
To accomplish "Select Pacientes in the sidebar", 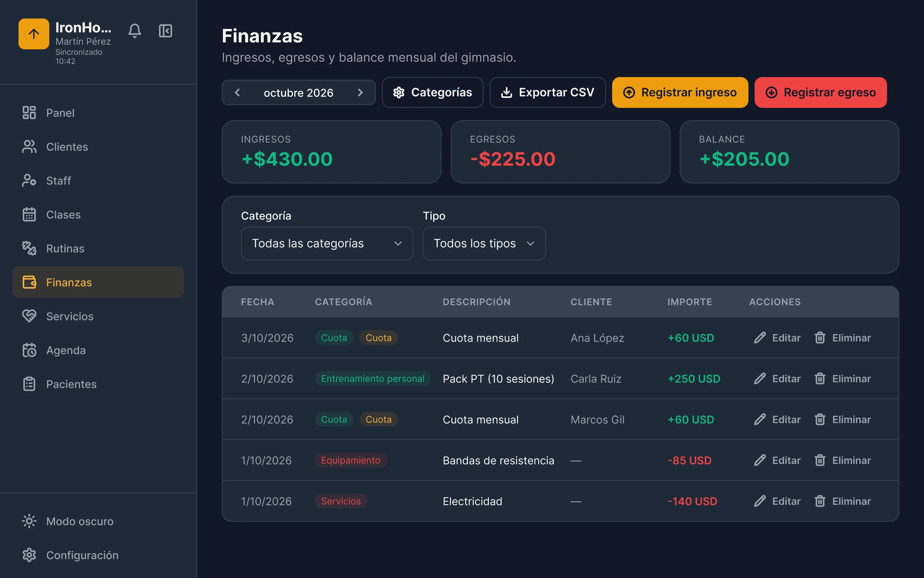I will pyautogui.click(x=98, y=384).
